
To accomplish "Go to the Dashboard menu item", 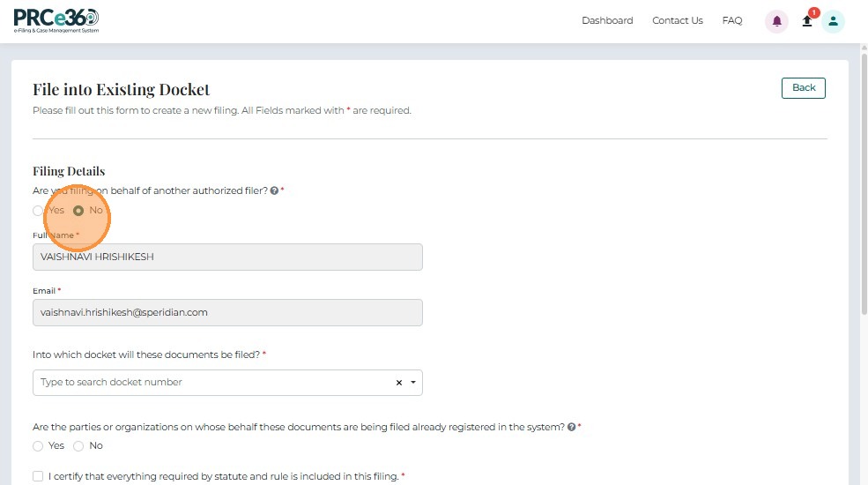I will pyautogui.click(x=607, y=20).
